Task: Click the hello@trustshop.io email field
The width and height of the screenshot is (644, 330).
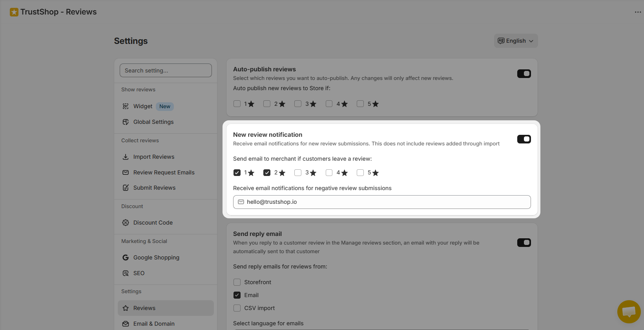Action: tap(382, 202)
